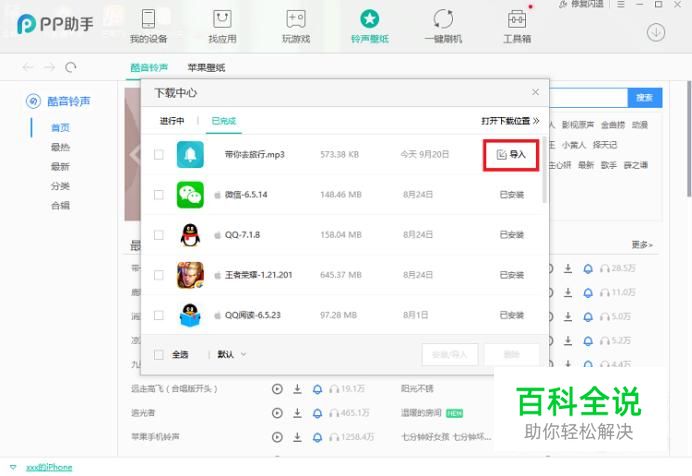
Task: Click the QQ penguin app icon
Action: pyautogui.click(x=190, y=235)
